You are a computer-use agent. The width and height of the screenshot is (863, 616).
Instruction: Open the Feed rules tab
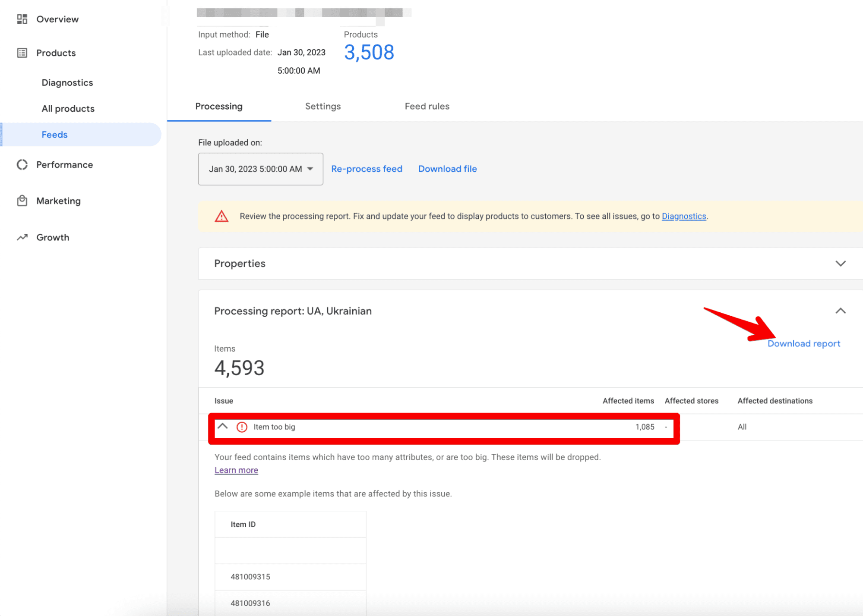tap(427, 107)
